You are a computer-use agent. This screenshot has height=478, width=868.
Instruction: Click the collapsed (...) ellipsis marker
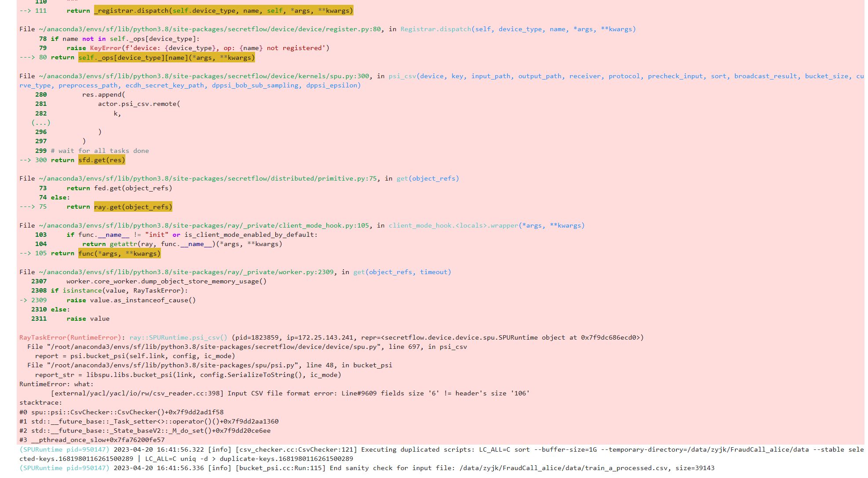point(40,123)
